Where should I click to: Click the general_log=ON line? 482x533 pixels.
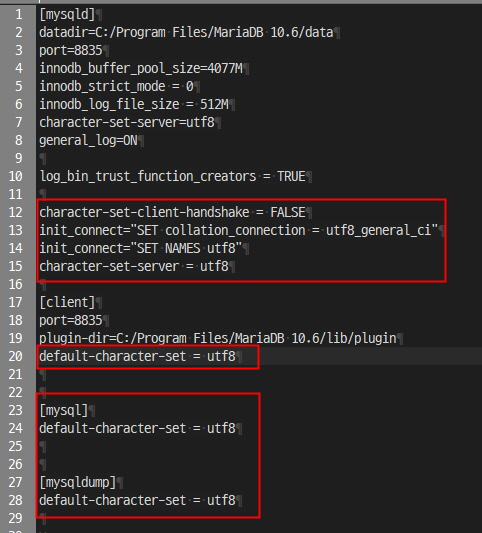click(88, 140)
